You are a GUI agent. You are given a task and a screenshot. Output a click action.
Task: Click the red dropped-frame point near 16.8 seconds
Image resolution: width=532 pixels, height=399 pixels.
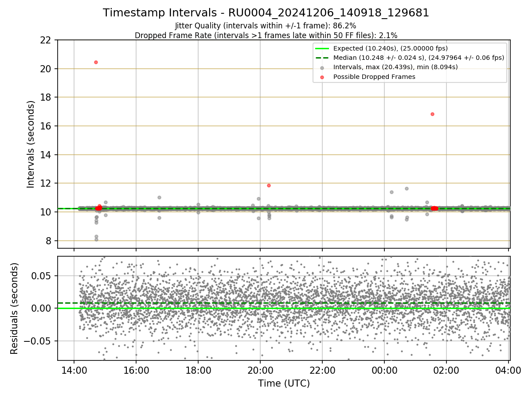pos(432,114)
